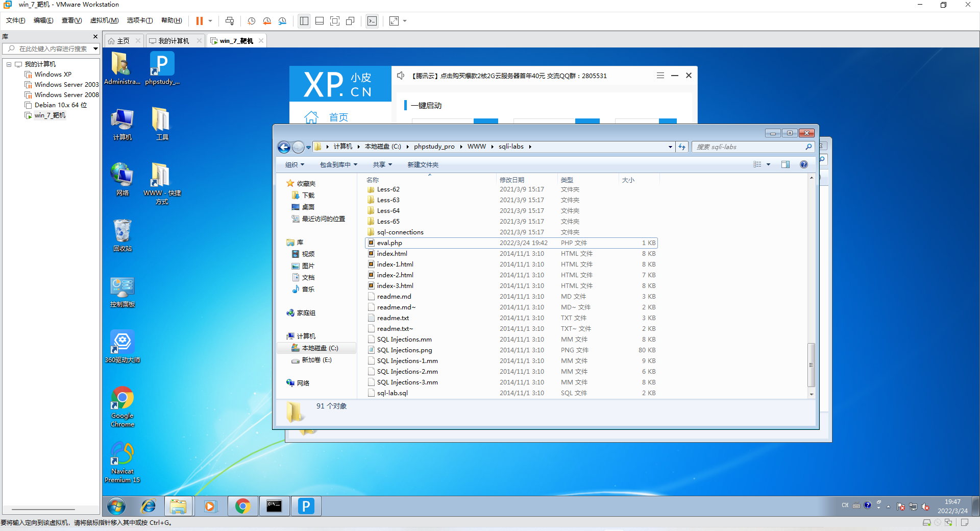
Task: Open the Administrator folder desktop icon
Action: click(x=122, y=68)
